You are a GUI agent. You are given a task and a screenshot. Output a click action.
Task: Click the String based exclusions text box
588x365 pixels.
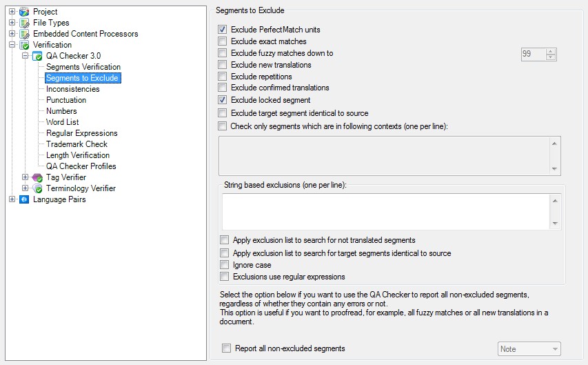(x=386, y=211)
